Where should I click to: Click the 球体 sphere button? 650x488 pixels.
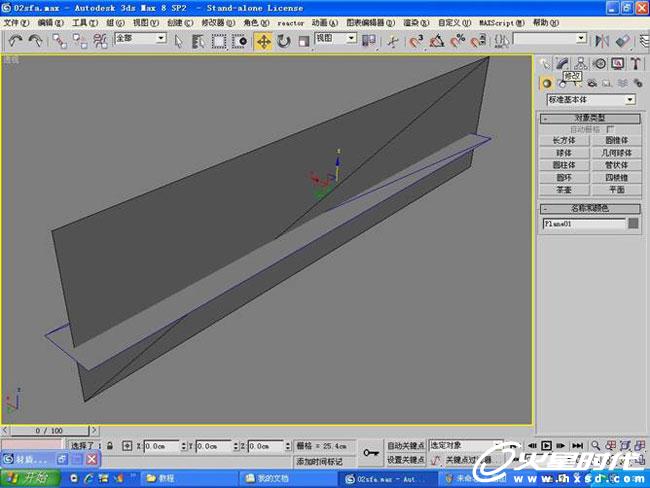(x=564, y=153)
